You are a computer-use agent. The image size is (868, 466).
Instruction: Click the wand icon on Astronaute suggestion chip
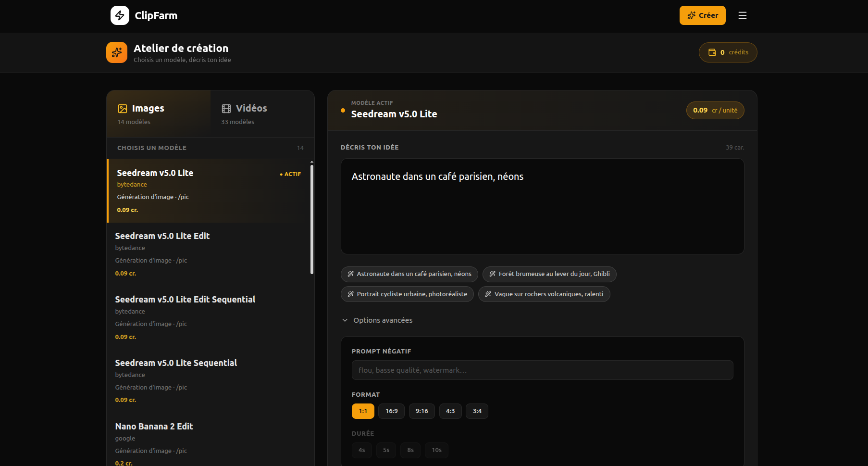(x=351, y=274)
